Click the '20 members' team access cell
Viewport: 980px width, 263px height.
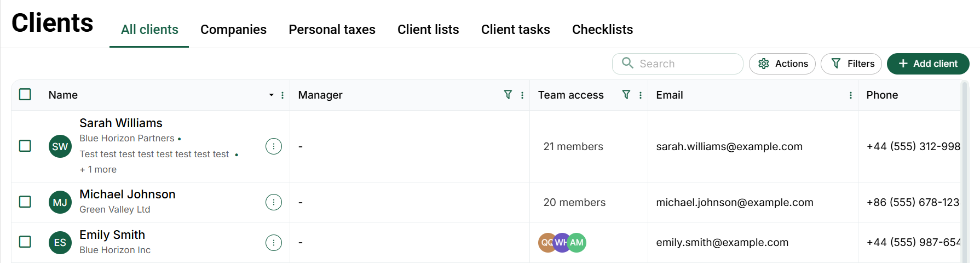pyautogui.click(x=574, y=202)
